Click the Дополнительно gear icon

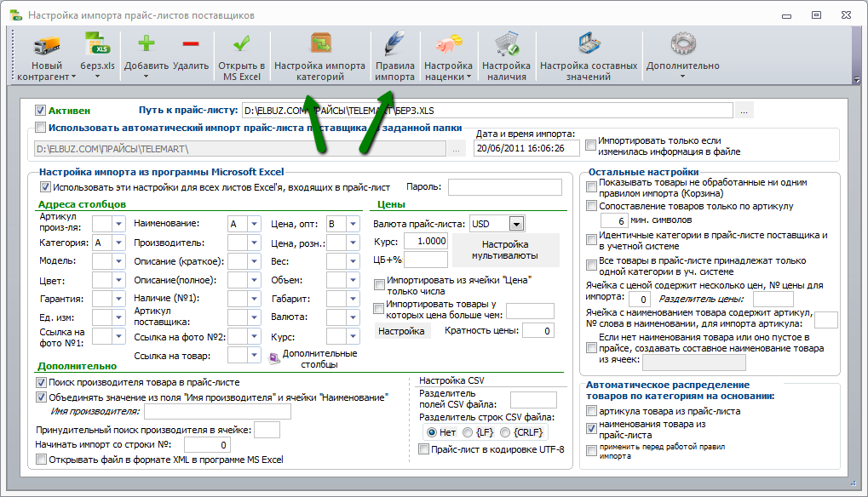click(682, 43)
